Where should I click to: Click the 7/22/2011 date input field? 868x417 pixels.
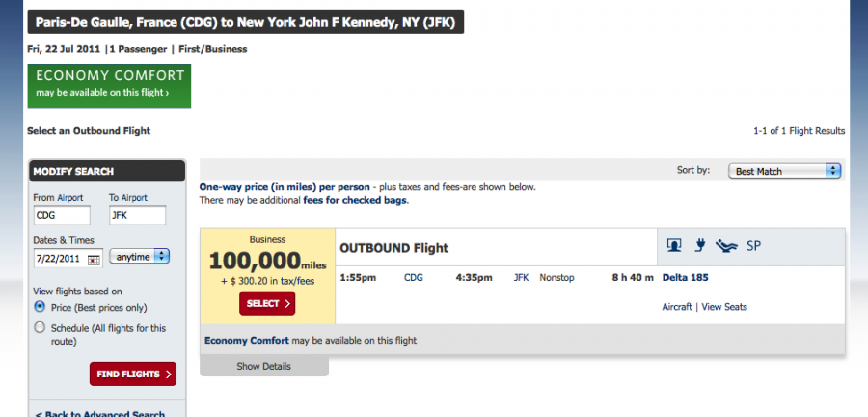(x=61, y=258)
